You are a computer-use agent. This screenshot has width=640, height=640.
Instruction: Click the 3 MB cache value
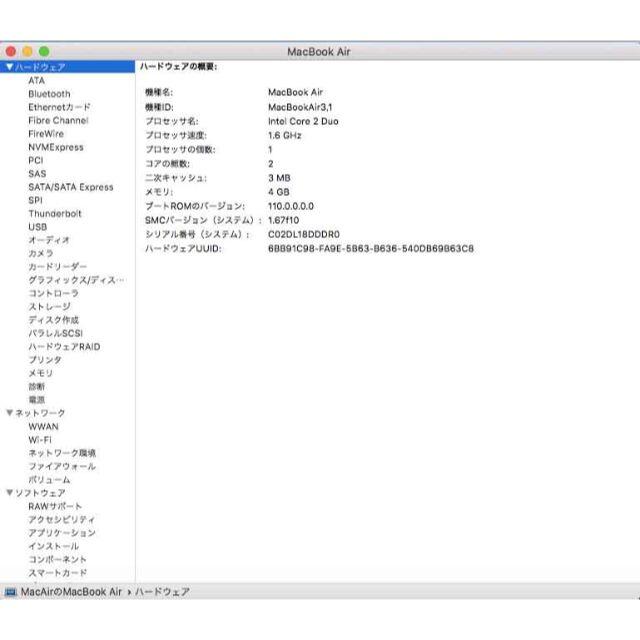coord(279,178)
